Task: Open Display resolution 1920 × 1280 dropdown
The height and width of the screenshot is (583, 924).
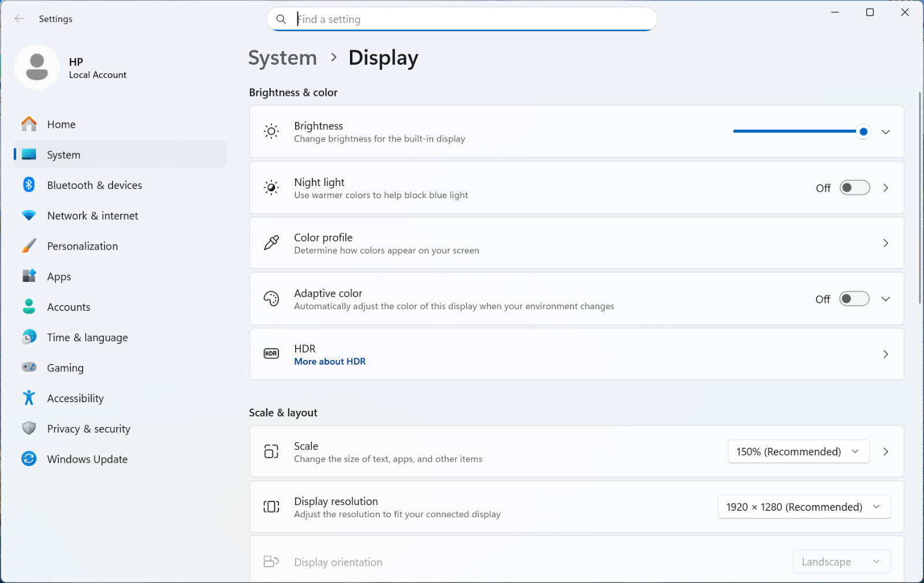Action: point(804,507)
